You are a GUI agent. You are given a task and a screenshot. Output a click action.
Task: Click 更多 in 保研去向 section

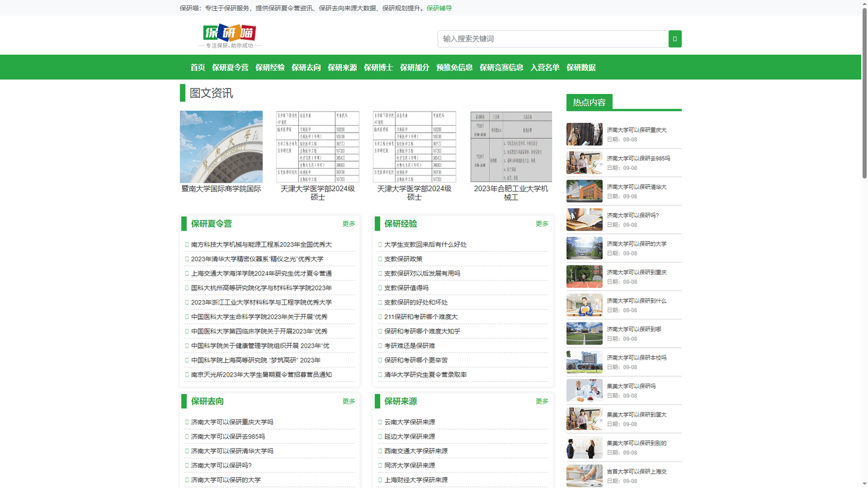(349, 401)
